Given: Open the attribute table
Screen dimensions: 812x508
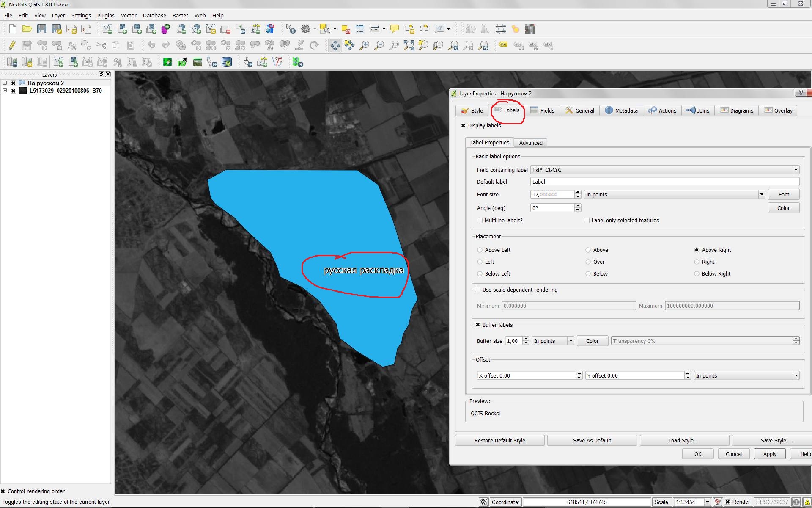Looking at the screenshot, I should tap(360, 29).
